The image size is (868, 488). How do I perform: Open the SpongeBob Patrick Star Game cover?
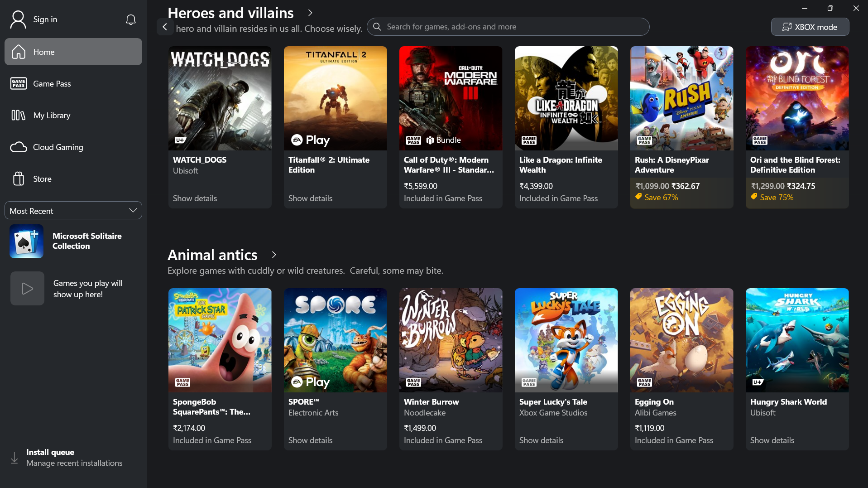point(220,340)
